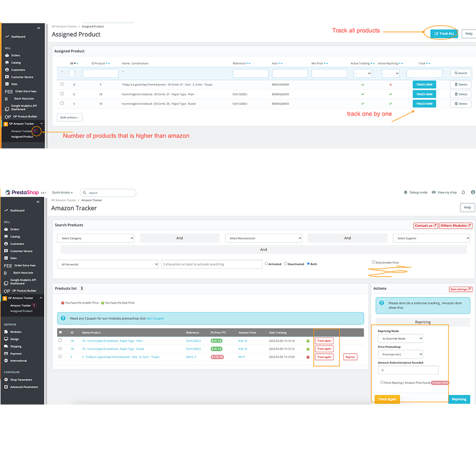Screen dimensions: 476x476
Task: Open Catalog icon in Assigned Product page sidebar
Action: point(7,62)
